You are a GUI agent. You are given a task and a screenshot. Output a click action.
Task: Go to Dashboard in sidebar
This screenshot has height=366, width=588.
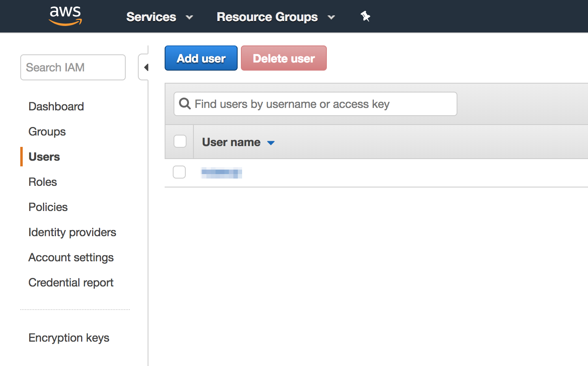pos(56,106)
